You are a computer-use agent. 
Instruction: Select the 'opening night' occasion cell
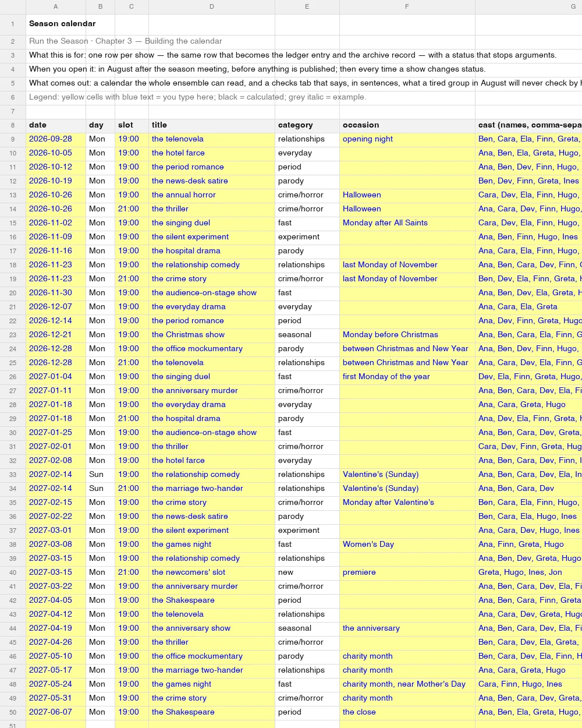[407, 139]
